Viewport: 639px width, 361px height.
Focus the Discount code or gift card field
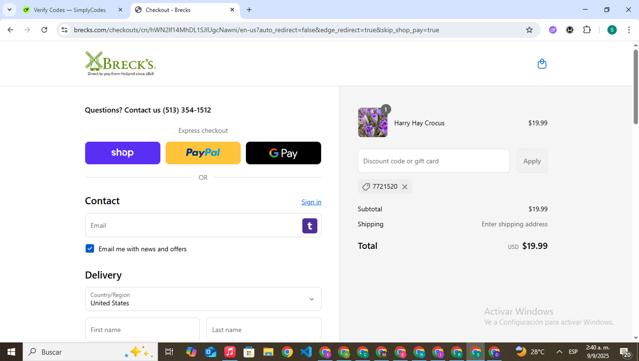(434, 161)
